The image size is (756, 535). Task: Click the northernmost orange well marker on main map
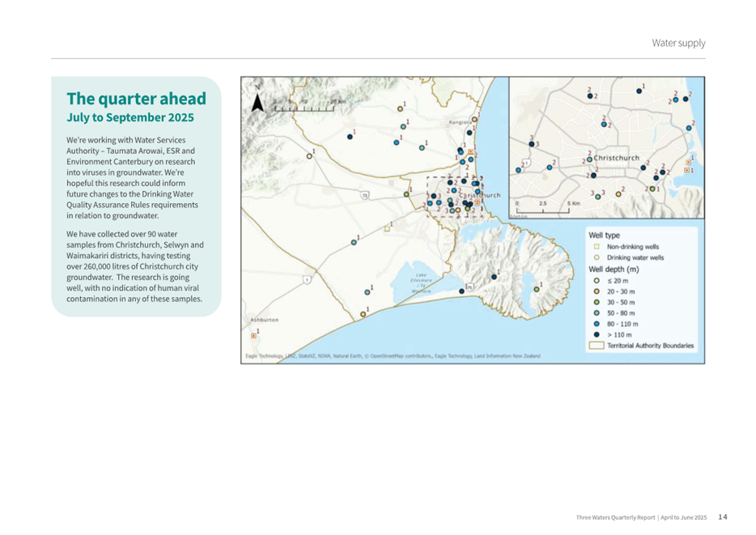[400, 109]
